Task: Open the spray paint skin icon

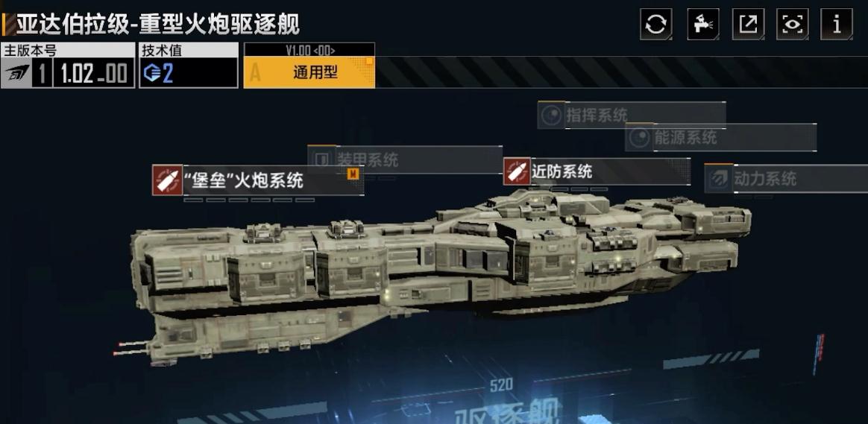Action: 703,25
